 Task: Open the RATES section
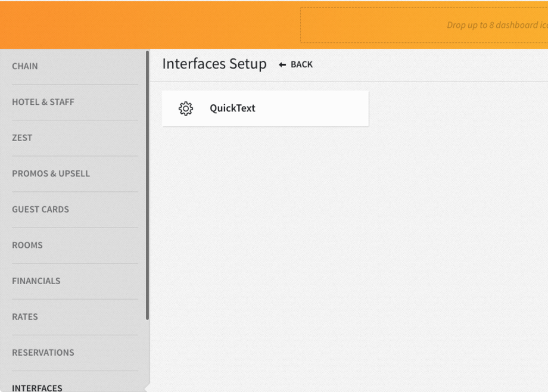tap(25, 316)
